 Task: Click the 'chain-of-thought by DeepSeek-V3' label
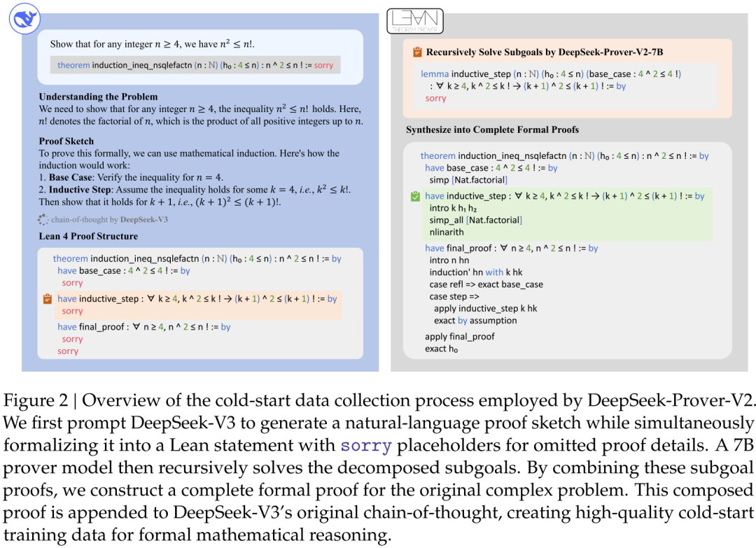coord(109,220)
